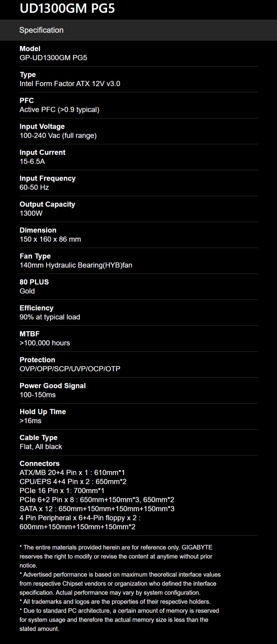The image size is (277, 644).
Task: Select the Input Voltage heading
Action: click(x=42, y=126)
